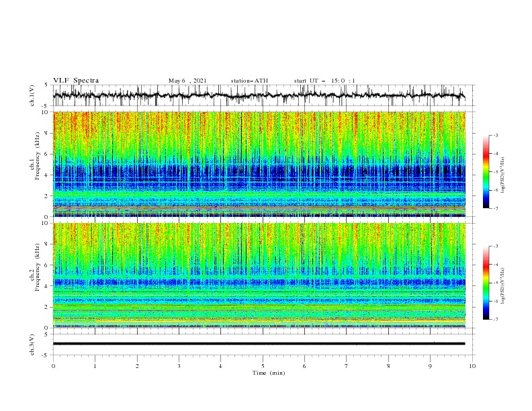Screen dimensions: 532x411
Task: Click the ch.1 voltage waveform trace
Action: tap(259, 95)
